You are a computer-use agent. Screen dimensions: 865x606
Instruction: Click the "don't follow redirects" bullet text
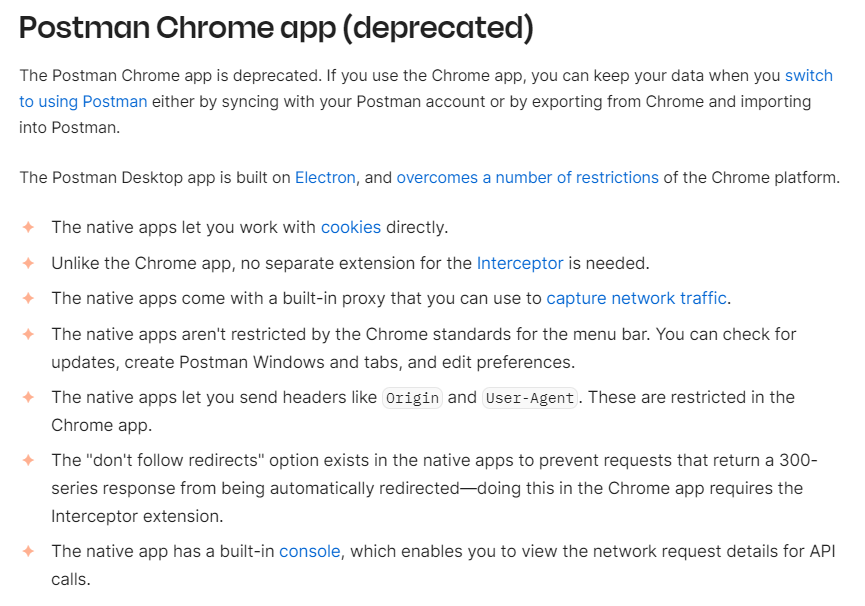[434, 488]
